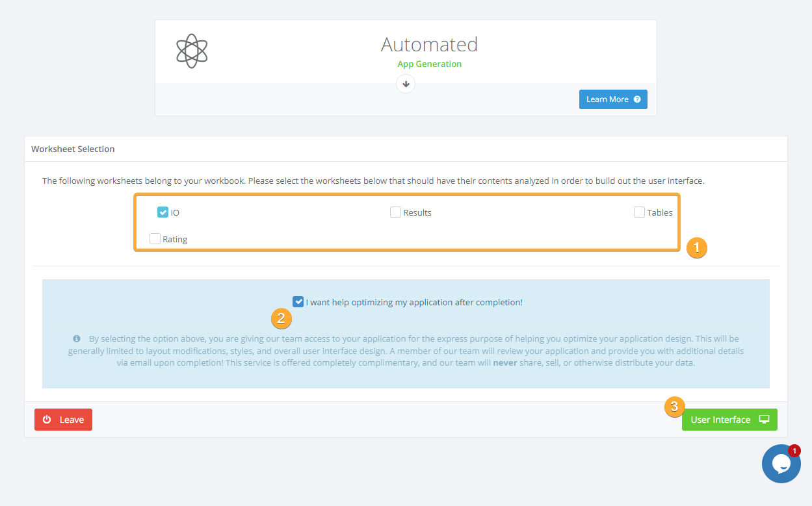This screenshot has height=506, width=812.
Task: Click inside the highlighted worksheet selection box
Action: pos(406,224)
